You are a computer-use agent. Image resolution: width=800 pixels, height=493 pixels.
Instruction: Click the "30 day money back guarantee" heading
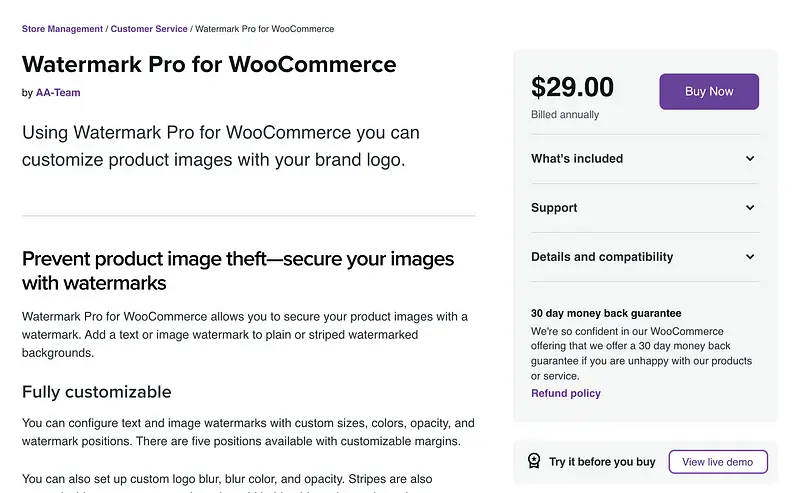point(606,313)
